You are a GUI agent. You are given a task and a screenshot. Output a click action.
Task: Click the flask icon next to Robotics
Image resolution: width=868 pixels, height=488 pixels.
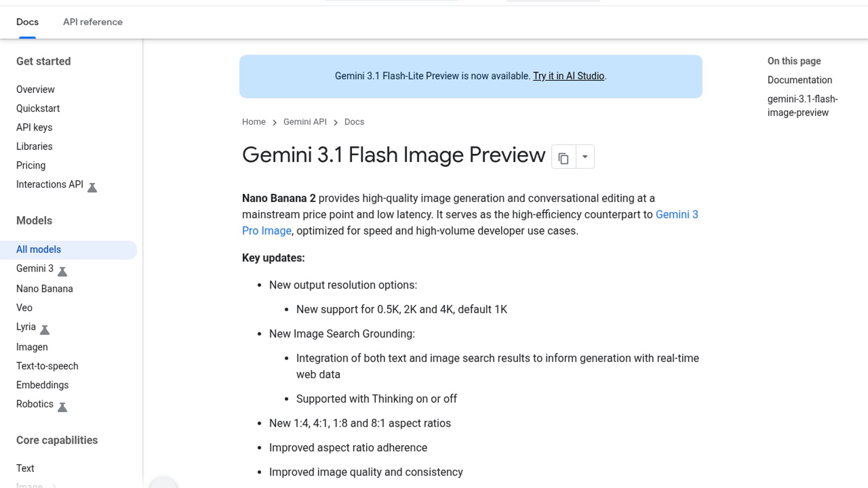point(62,407)
